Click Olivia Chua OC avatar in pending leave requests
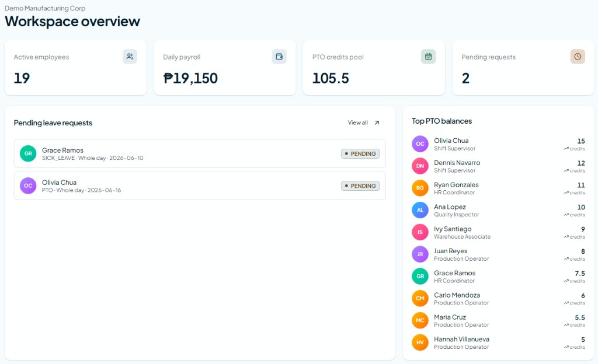The image size is (598, 364). tap(28, 186)
